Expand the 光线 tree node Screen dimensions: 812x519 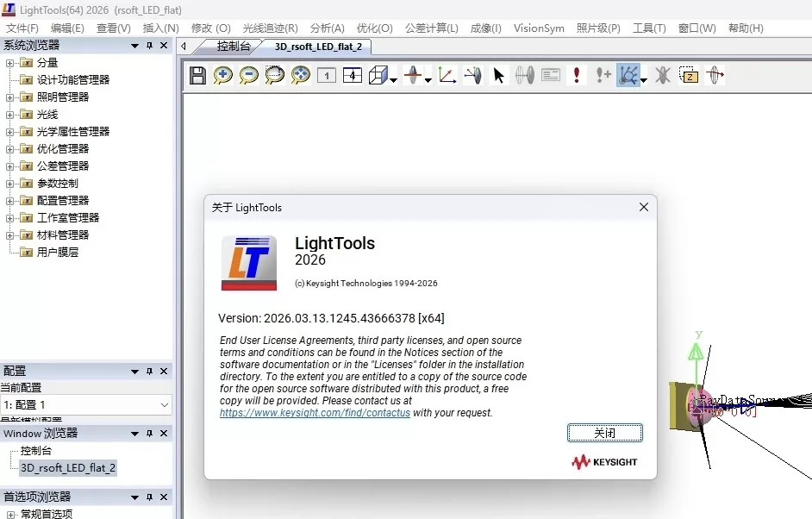[9, 115]
